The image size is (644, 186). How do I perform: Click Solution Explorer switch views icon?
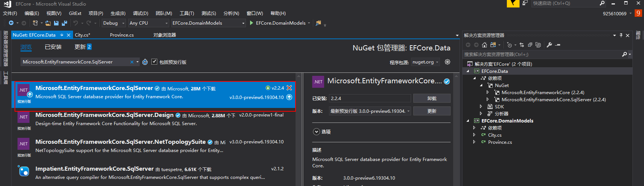[493, 45]
